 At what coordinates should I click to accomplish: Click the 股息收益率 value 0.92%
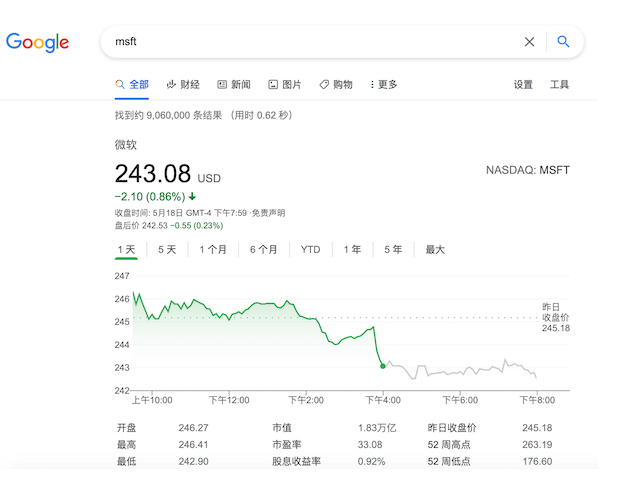[x=371, y=461]
